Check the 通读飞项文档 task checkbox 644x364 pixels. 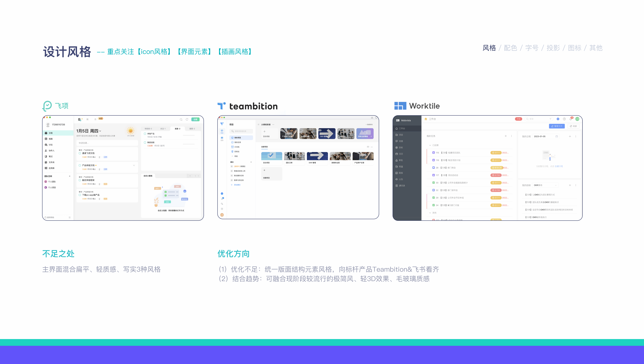pos(80,153)
